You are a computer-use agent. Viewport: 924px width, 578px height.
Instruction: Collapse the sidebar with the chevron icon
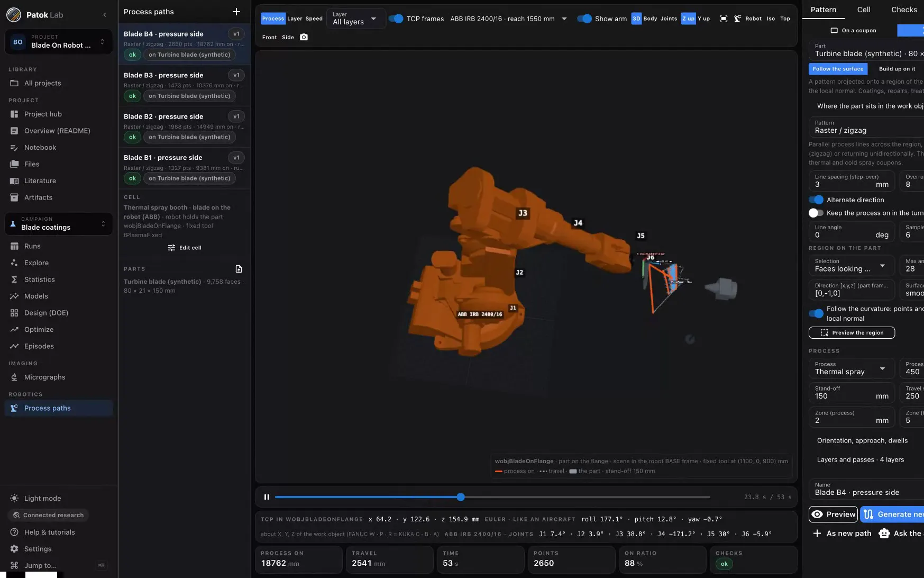click(105, 15)
